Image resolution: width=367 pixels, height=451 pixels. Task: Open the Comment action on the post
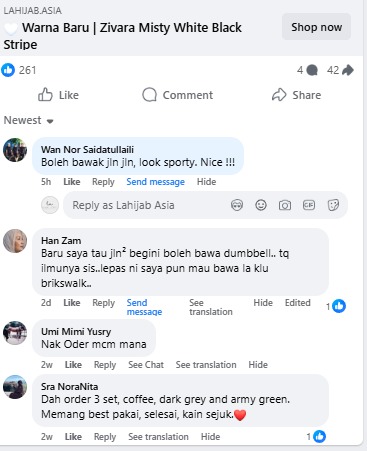point(177,95)
